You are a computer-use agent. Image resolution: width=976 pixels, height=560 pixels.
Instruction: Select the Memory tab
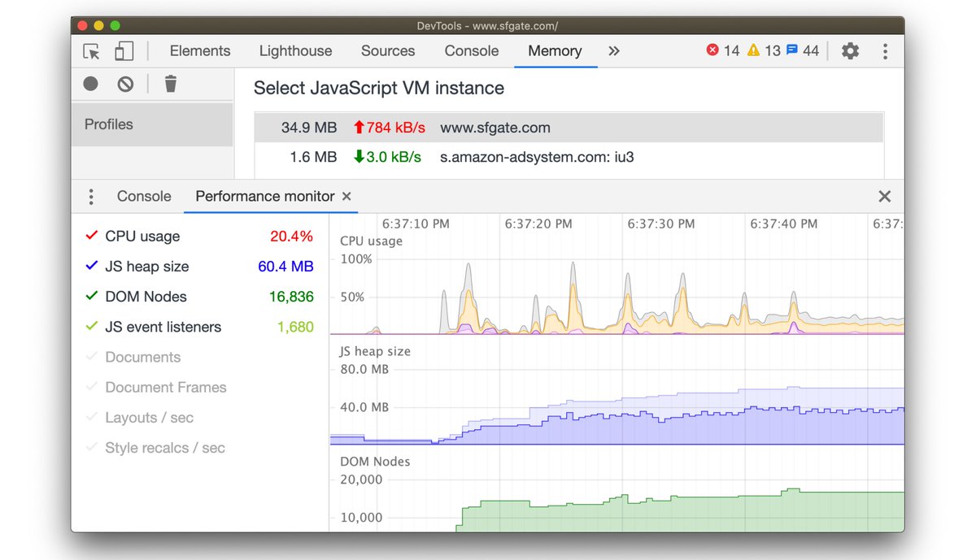pyautogui.click(x=555, y=50)
